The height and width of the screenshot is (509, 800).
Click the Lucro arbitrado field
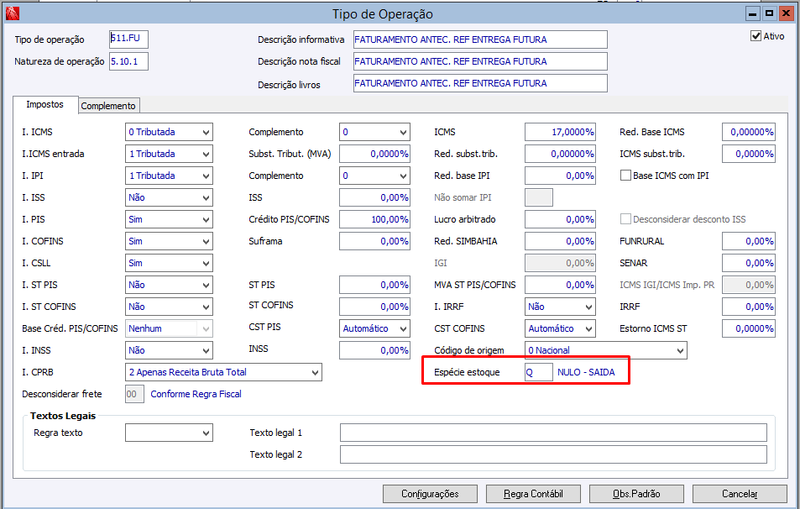pos(560,220)
